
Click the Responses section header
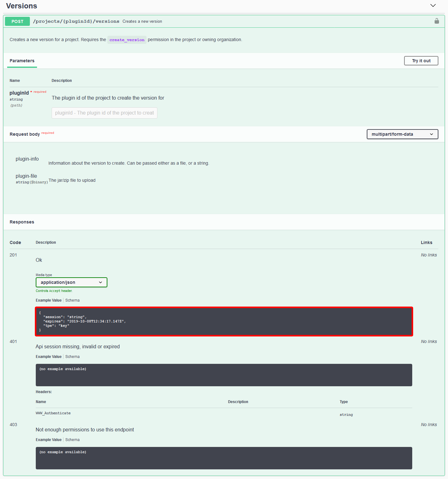(x=22, y=222)
